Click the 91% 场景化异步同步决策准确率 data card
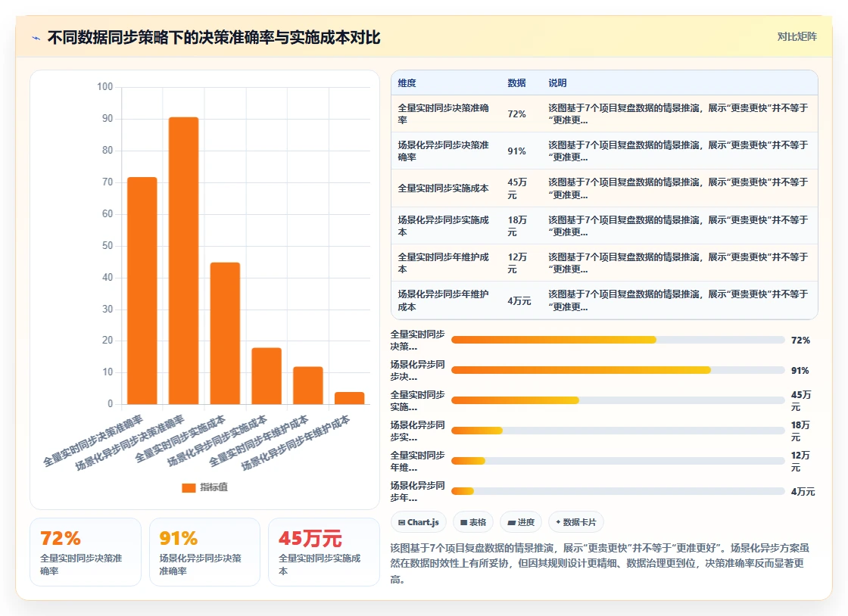This screenshot has height=616, width=848. (x=204, y=552)
